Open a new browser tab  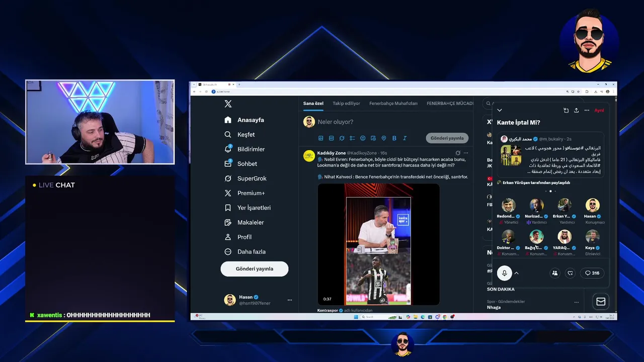coord(238,84)
